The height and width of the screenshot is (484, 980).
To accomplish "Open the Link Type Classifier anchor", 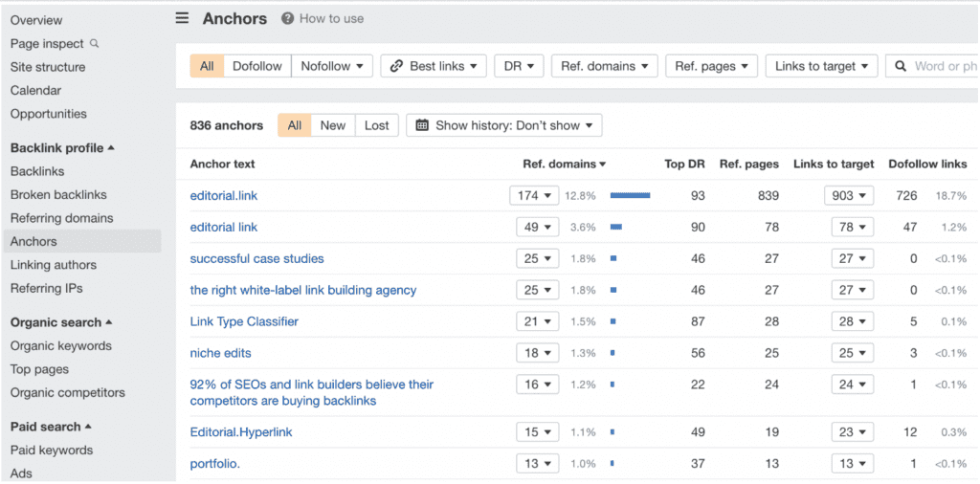I will 244,321.
